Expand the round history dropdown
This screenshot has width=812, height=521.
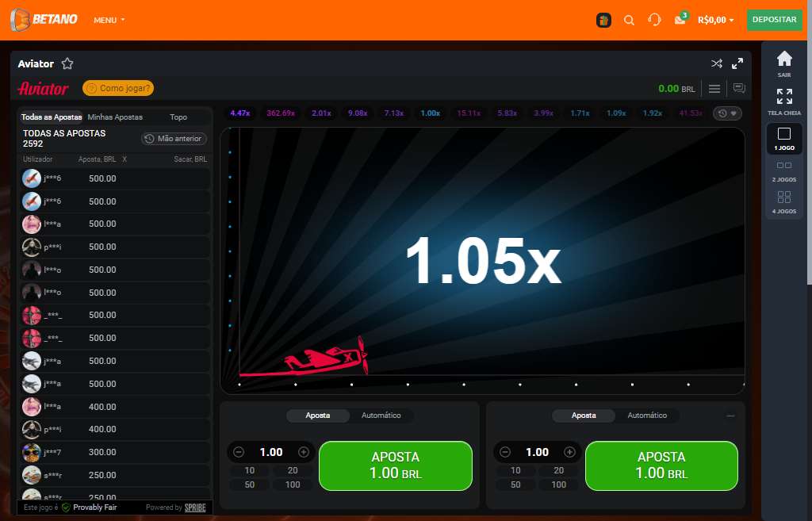click(x=727, y=113)
